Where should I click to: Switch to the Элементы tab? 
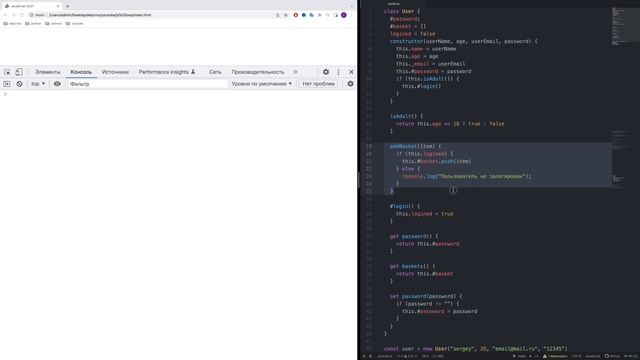[x=47, y=72]
